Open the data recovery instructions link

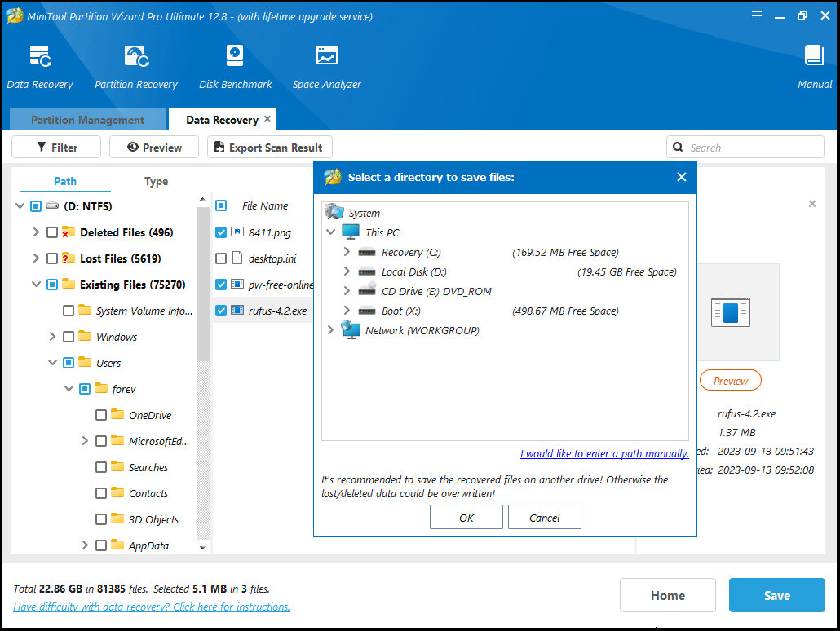(x=152, y=607)
